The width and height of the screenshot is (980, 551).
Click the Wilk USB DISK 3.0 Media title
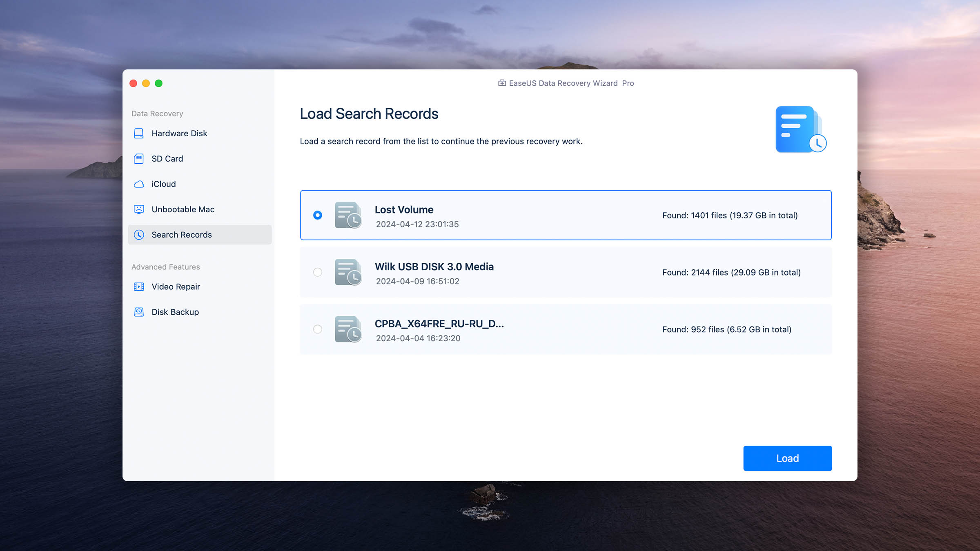(434, 267)
